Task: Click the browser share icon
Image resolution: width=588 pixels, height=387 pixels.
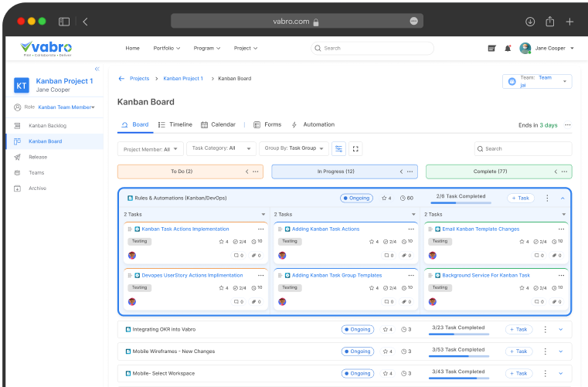Action: click(x=549, y=22)
